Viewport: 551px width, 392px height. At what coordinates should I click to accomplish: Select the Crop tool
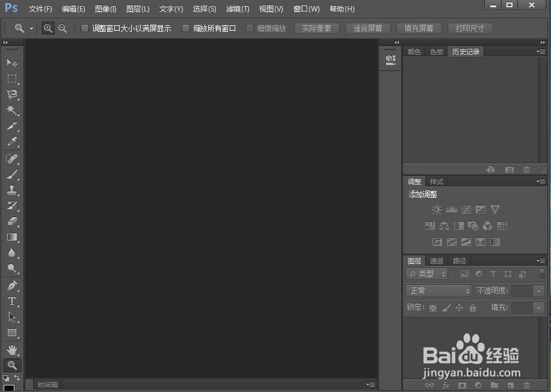tap(12, 126)
